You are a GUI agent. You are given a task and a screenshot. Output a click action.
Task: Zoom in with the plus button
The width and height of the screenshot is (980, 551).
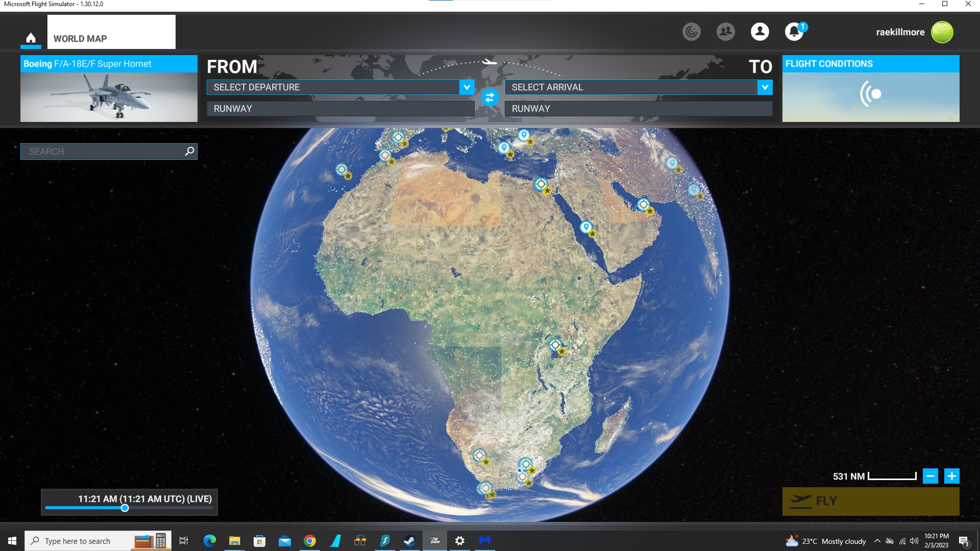pyautogui.click(x=952, y=476)
